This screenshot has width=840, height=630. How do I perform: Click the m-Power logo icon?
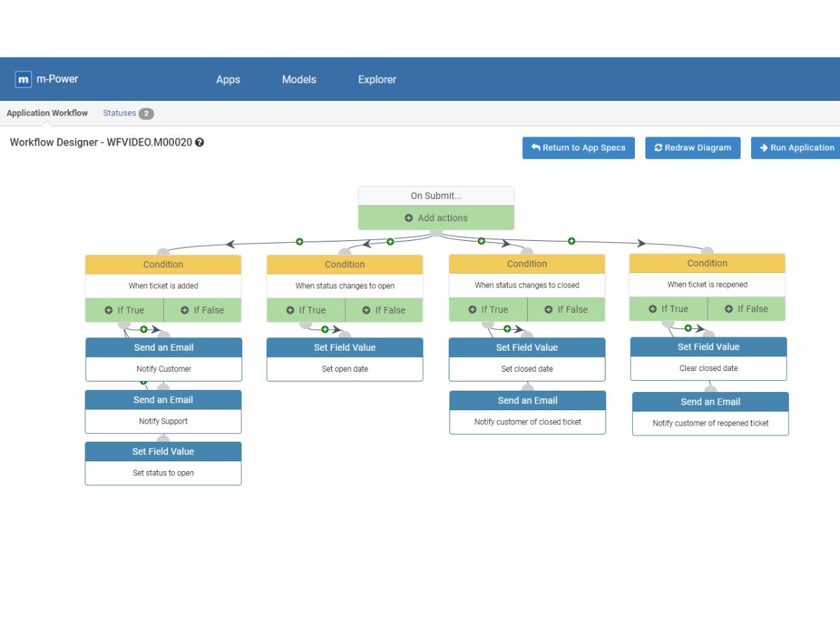tap(24, 79)
